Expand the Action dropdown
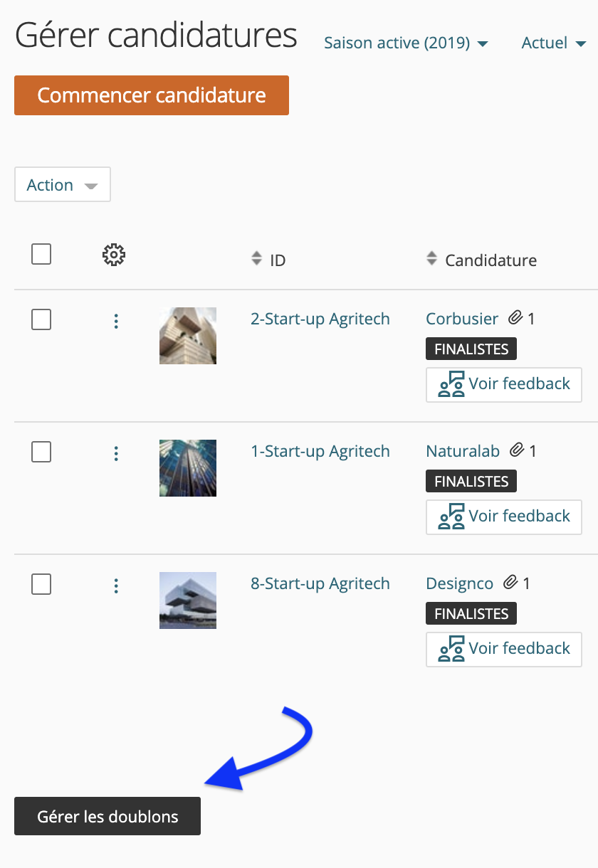This screenshot has height=868, width=598. pos(63,184)
